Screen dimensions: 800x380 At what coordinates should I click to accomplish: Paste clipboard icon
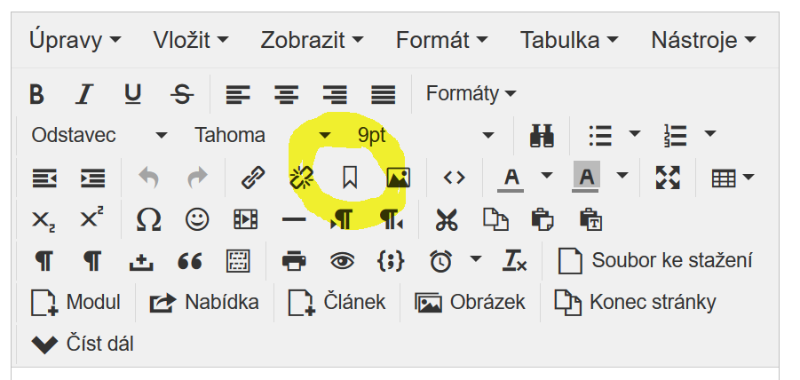(543, 220)
